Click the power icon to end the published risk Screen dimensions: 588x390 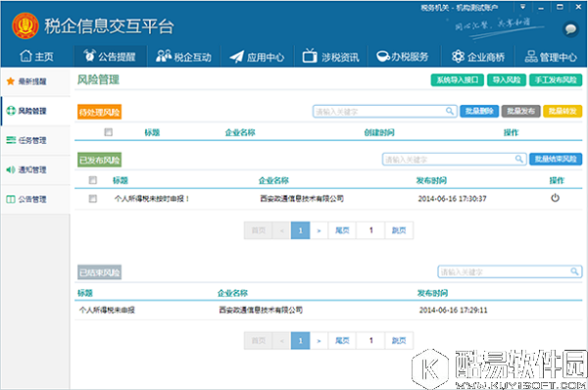[x=555, y=198]
